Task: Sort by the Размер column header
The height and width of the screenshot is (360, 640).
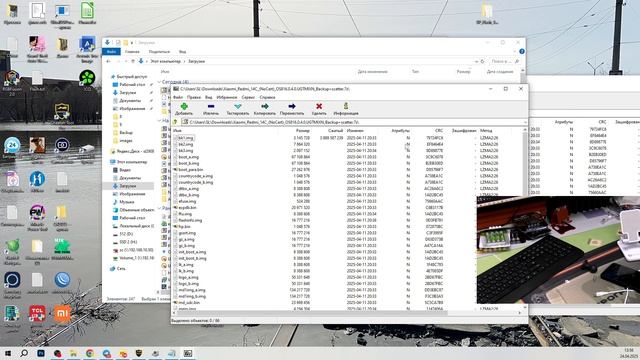Action: (x=302, y=131)
